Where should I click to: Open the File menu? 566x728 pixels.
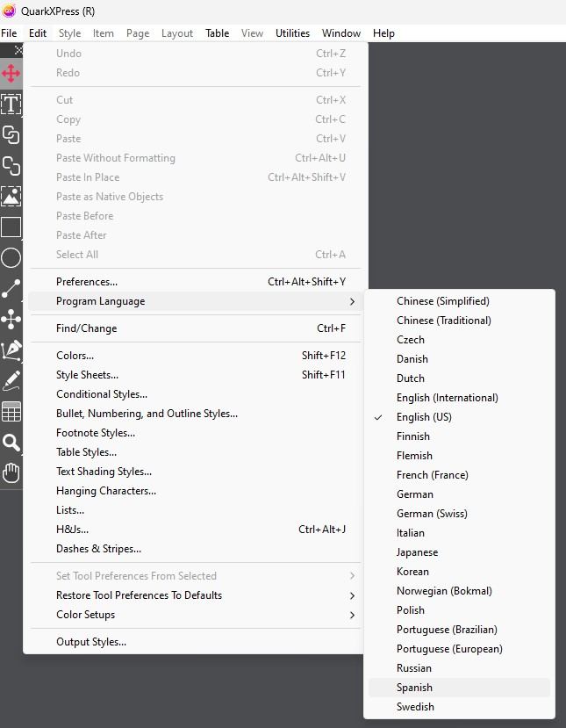pyautogui.click(x=9, y=33)
